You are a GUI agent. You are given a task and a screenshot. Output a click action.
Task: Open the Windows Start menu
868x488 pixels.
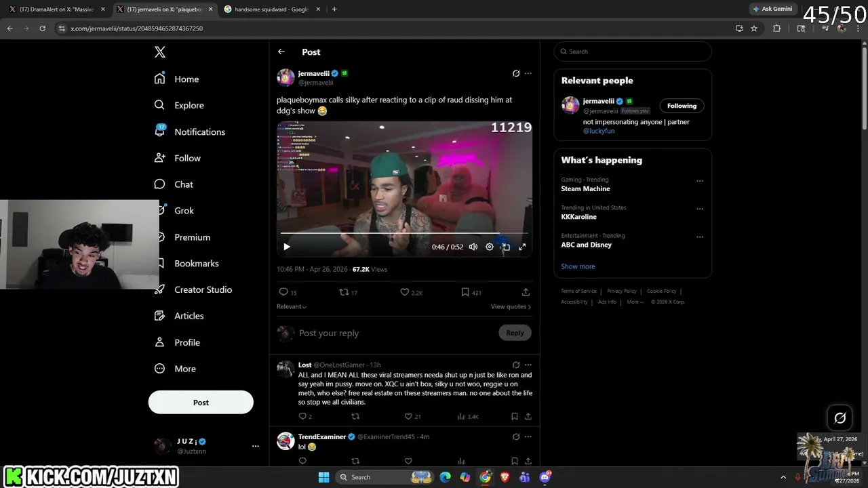[324, 477]
